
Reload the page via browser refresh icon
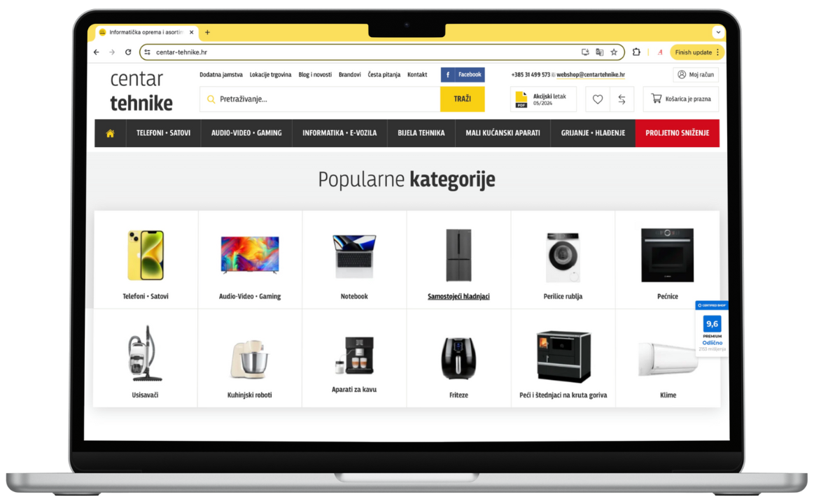pos(128,52)
